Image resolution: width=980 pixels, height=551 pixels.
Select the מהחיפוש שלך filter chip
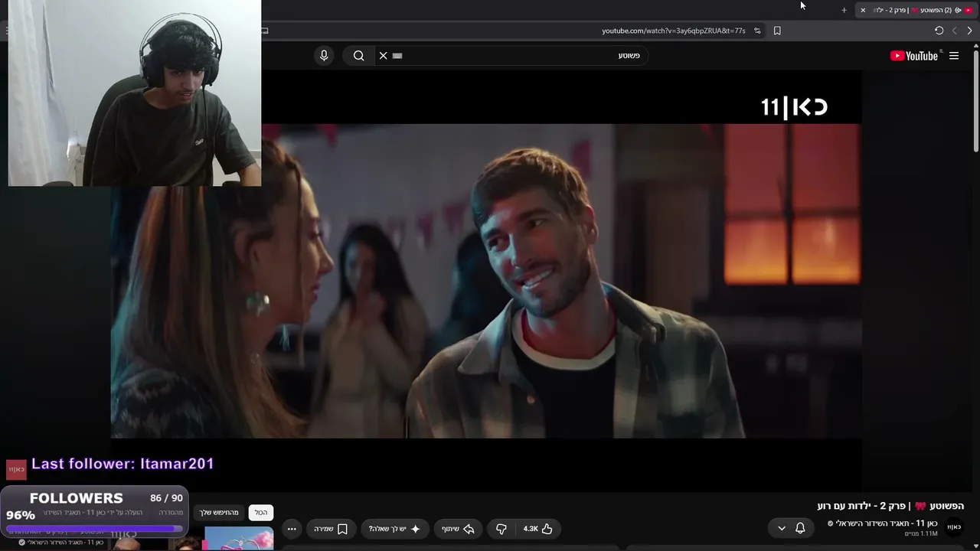pyautogui.click(x=220, y=513)
